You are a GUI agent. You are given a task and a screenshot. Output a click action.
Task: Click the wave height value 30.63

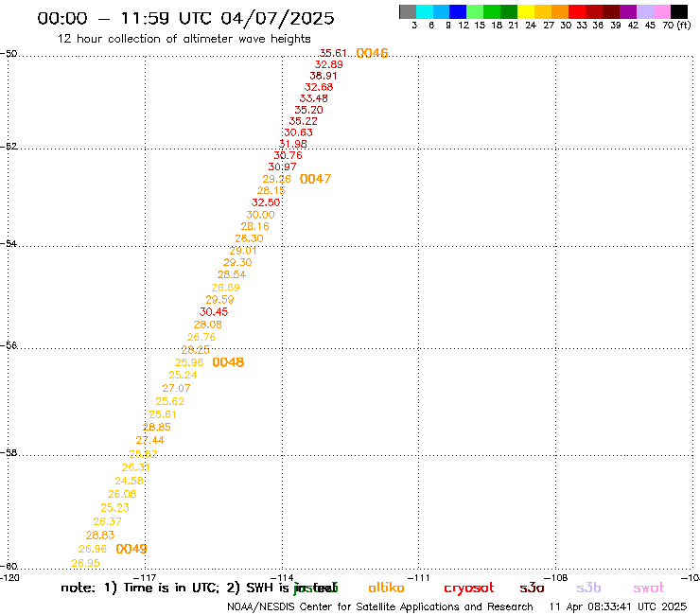click(x=298, y=132)
